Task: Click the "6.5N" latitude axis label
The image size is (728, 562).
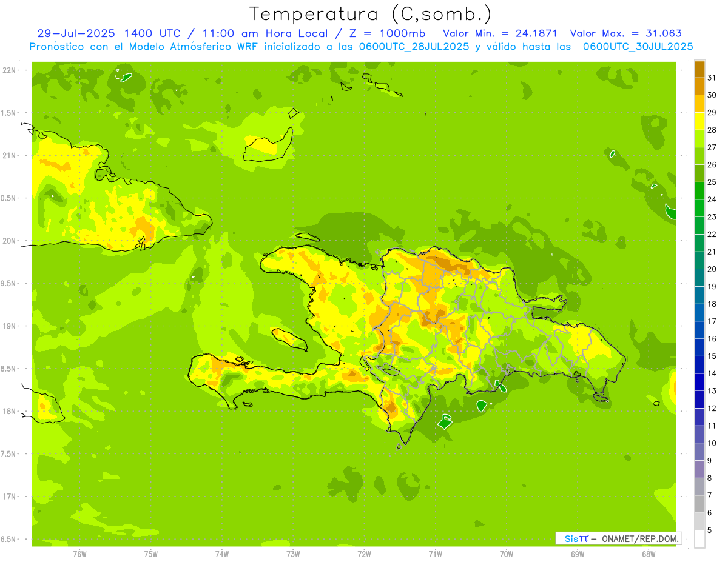Action: pos(8,539)
